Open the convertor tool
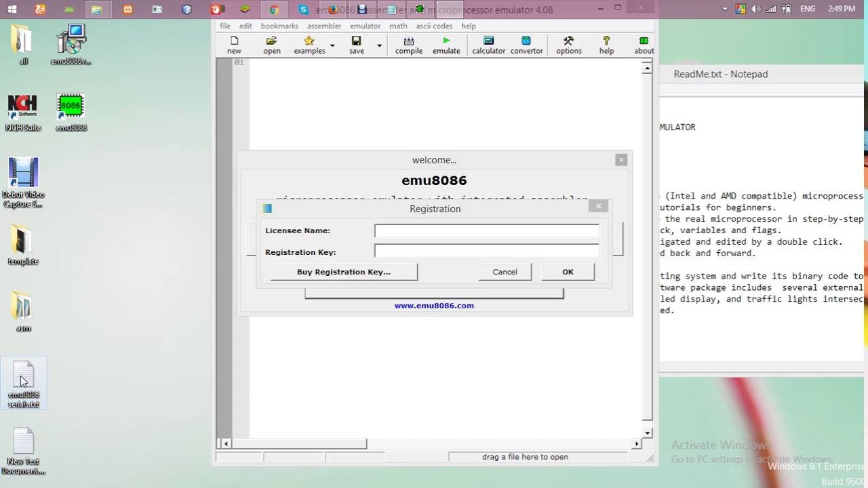This screenshot has height=488, width=868. (526, 45)
